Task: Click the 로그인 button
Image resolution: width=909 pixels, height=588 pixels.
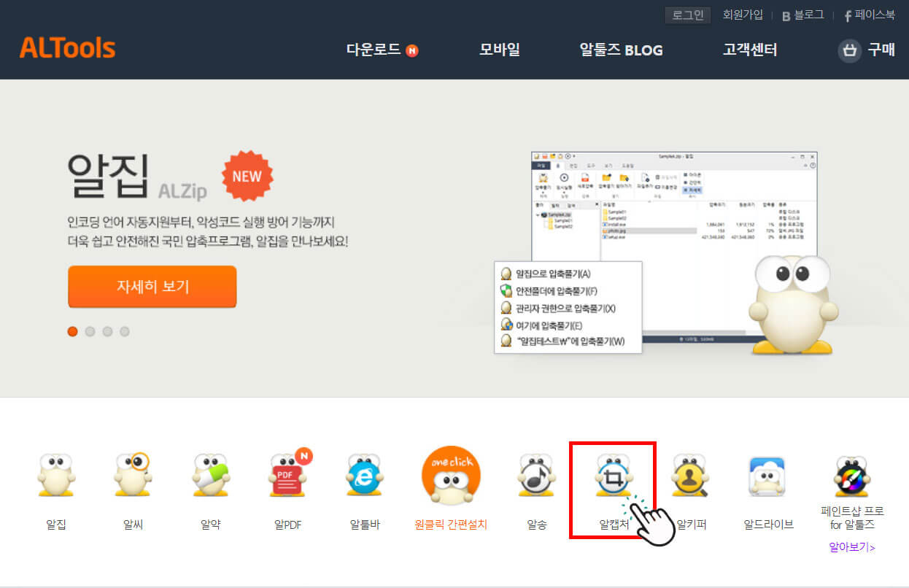Action: click(686, 15)
